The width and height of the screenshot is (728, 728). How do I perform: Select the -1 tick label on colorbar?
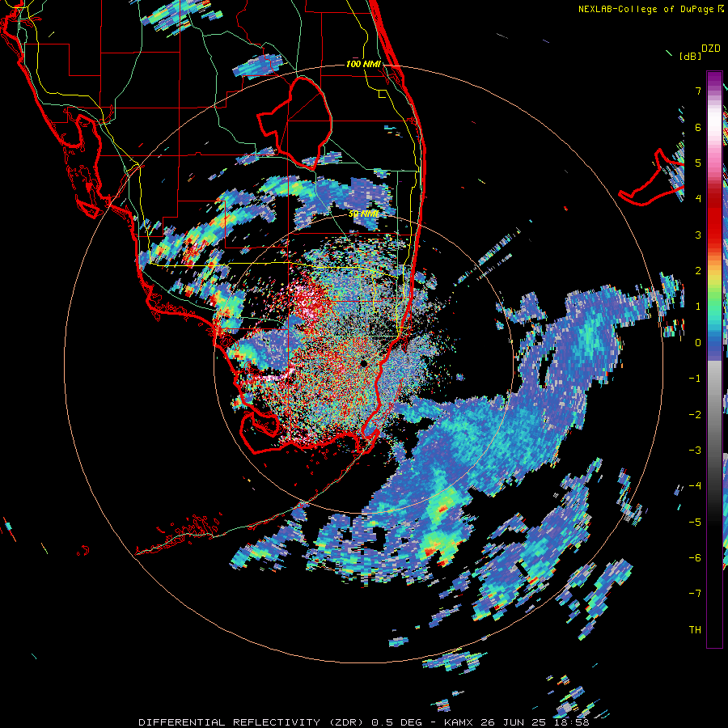[x=695, y=379]
